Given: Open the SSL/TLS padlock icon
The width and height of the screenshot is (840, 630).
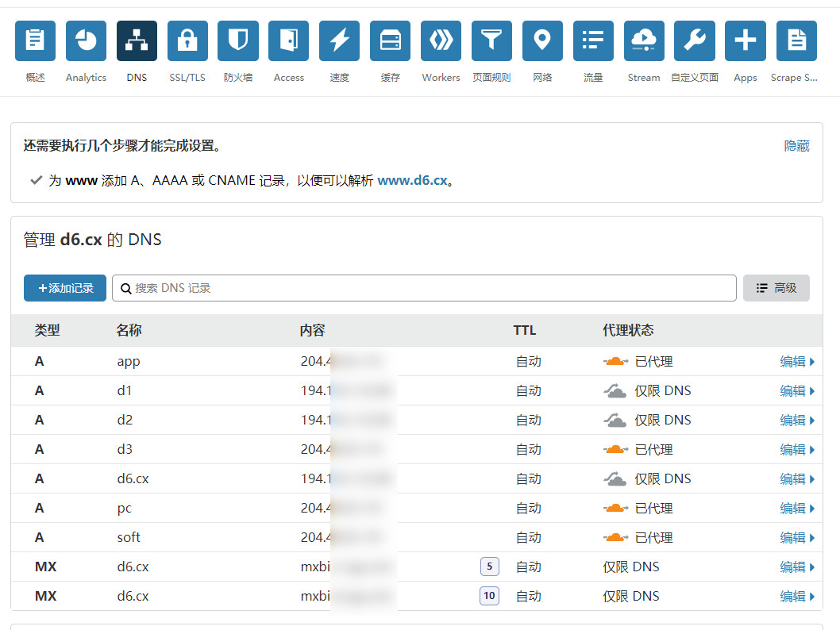Looking at the screenshot, I should [187, 41].
